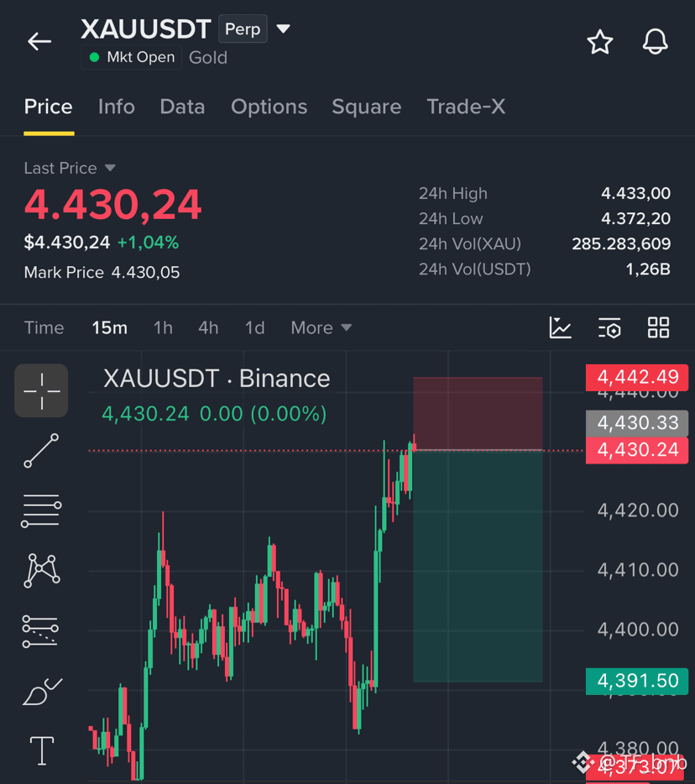Tap the 4,430.24 current price axis label
This screenshot has width=695, height=784.
[637, 450]
